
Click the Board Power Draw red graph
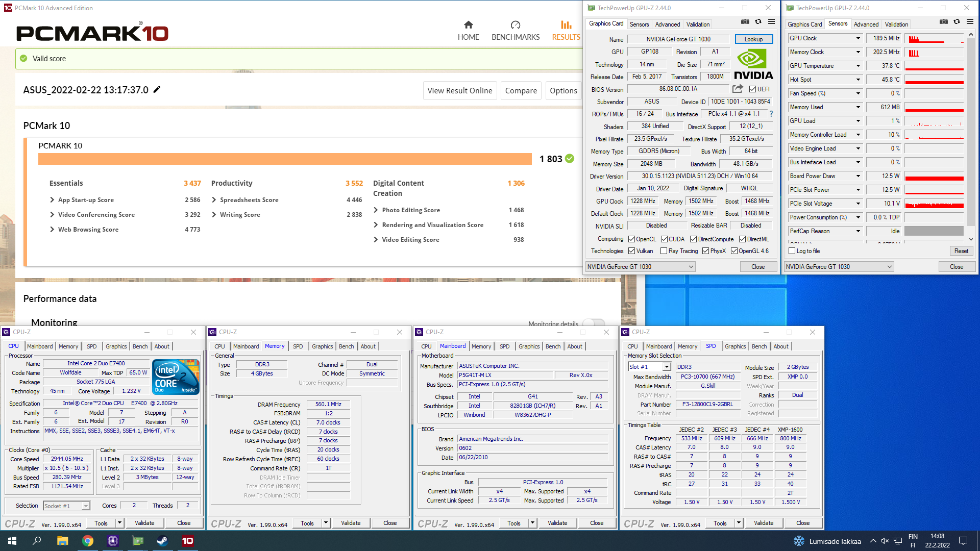(x=934, y=176)
